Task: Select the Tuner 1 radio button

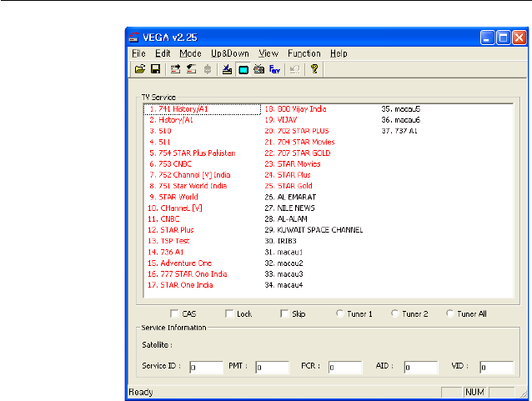Action: [340, 314]
